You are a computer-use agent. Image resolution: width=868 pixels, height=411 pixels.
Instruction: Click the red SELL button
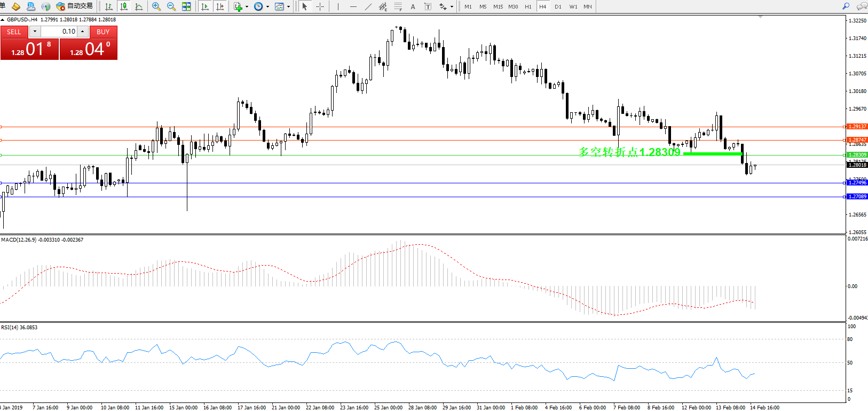coord(14,32)
